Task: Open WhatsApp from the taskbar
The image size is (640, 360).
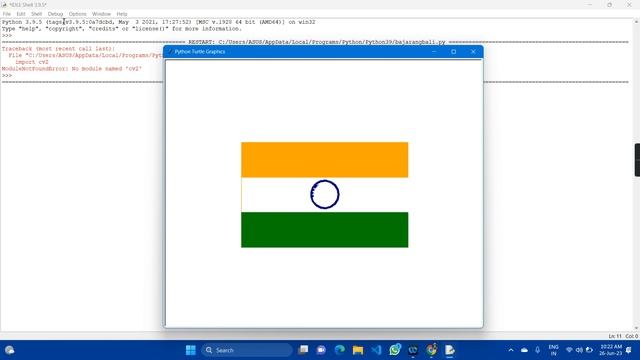Action: [395, 350]
